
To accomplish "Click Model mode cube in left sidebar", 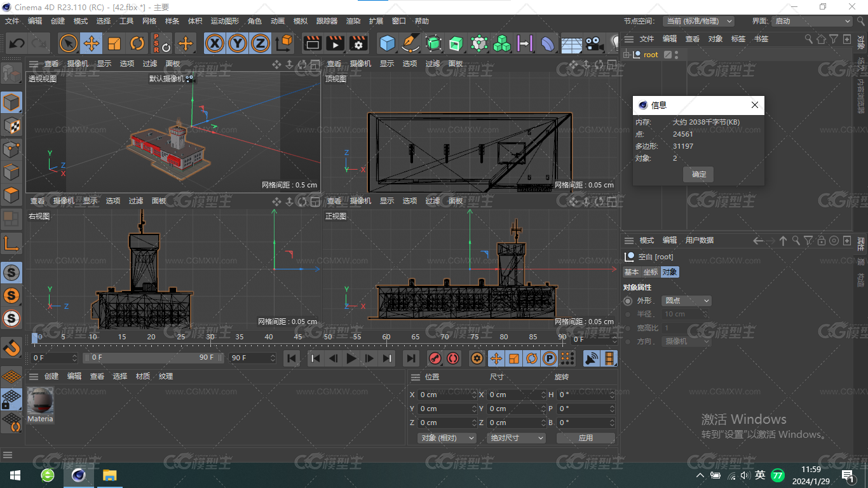I will 11,102.
